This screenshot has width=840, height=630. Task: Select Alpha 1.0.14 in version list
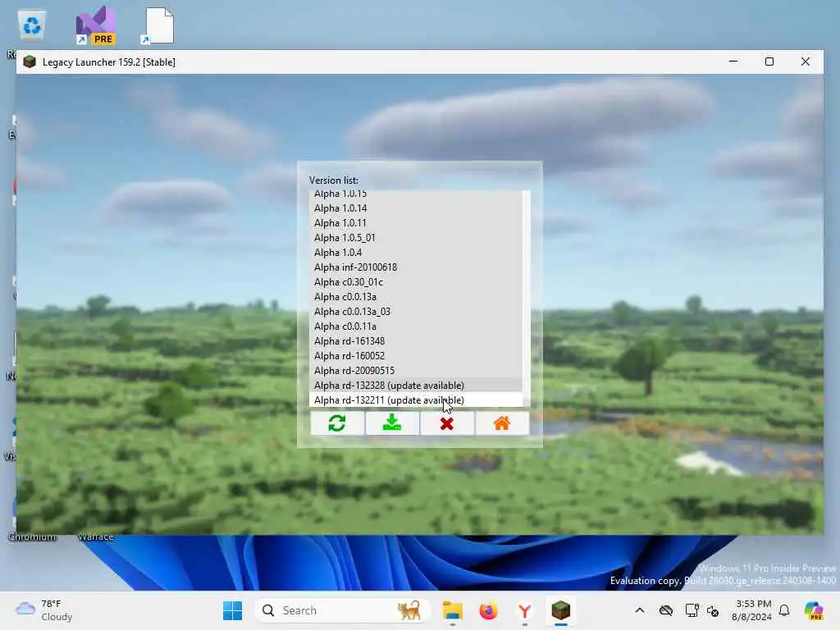pyautogui.click(x=416, y=208)
